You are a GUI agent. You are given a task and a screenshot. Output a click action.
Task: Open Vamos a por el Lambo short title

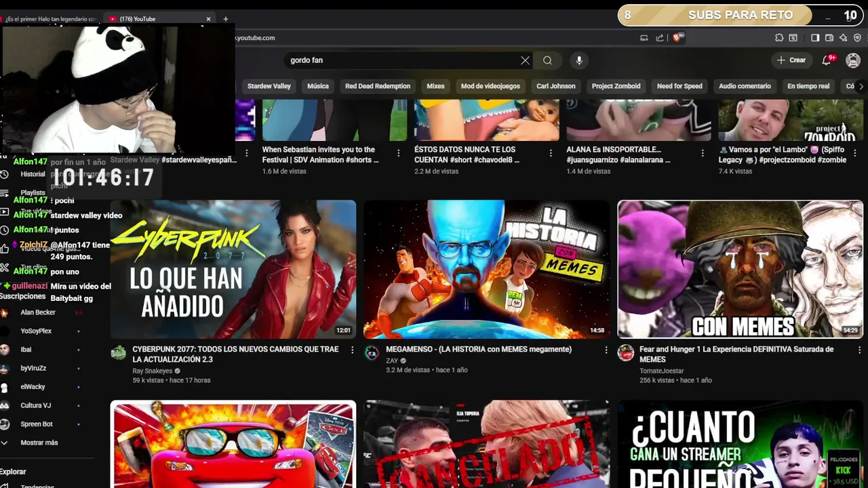[x=783, y=155]
